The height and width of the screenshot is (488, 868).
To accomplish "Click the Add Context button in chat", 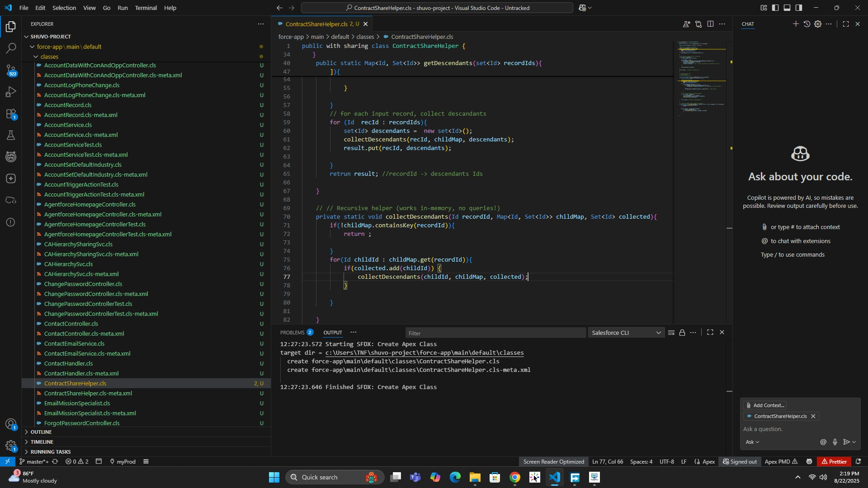I will click(x=764, y=405).
